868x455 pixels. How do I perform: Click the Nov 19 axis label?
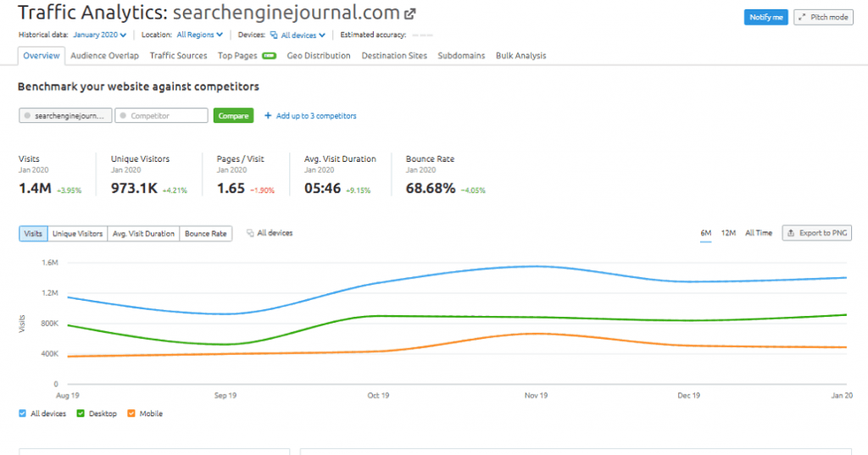[x=536, y=395]
